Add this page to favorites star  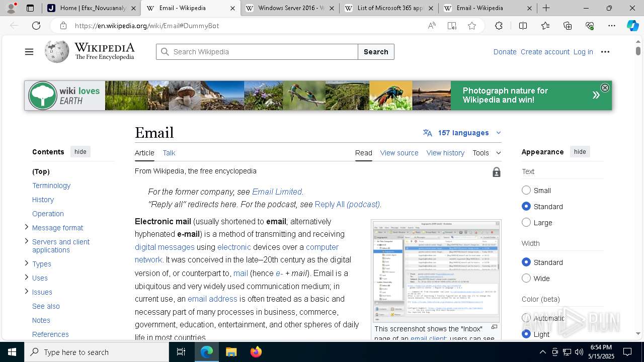(x=472, y=26)
